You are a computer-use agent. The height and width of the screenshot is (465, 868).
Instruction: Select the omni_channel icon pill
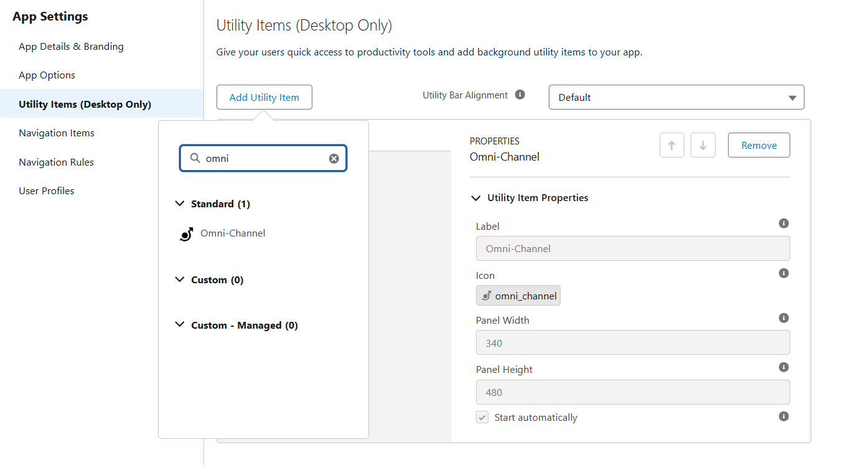pyautogui.click(x=518, y=296)
